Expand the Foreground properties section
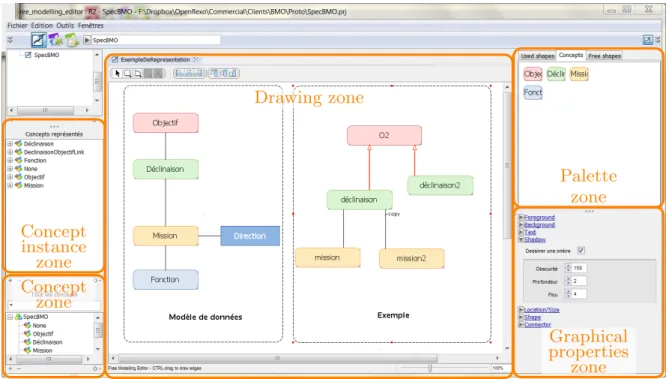The image size is (669, 379). tap(521, 217)
